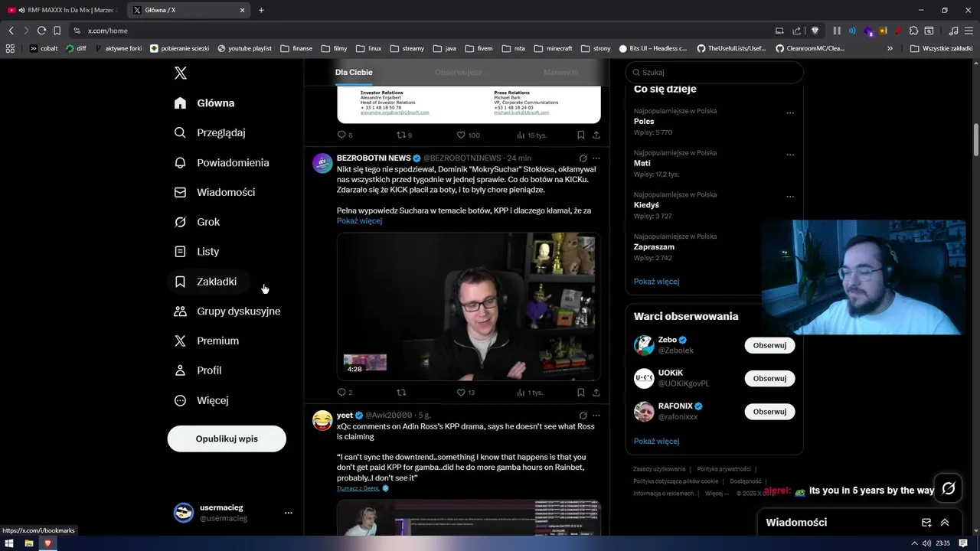This screenshot has height=551, width=980.
Task: Expand the Wiadomości drawer
Action: [x=945, y=523]
